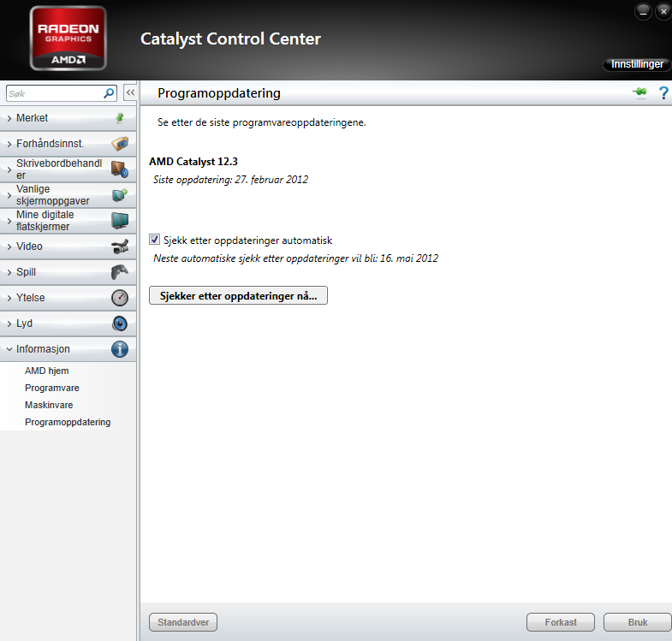Expand the Vanlige skjermoppgaver section
Screen dimensions: 672x641
9,195
